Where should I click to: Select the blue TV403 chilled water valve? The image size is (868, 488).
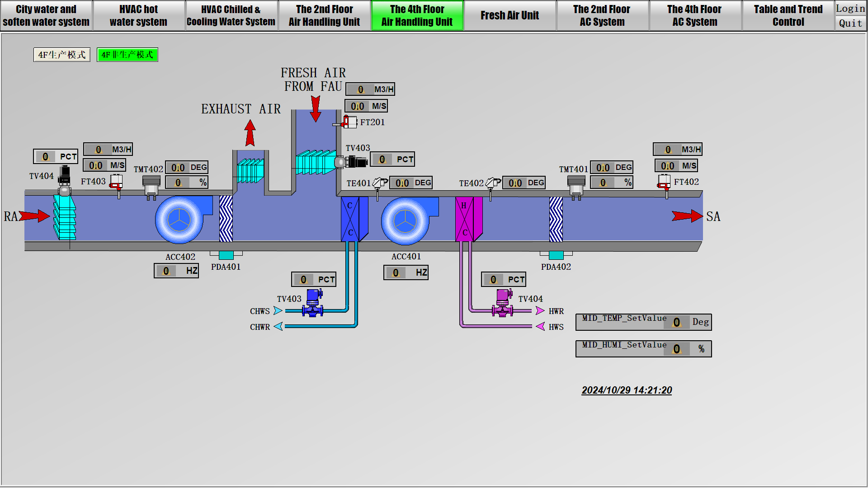(313, 303)
